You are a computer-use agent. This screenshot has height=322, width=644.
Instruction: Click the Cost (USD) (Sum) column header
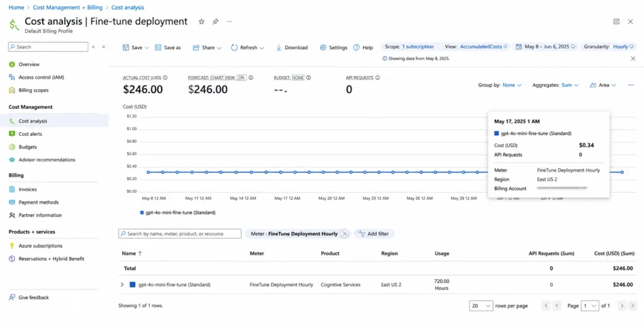click(x=614, y=253)
